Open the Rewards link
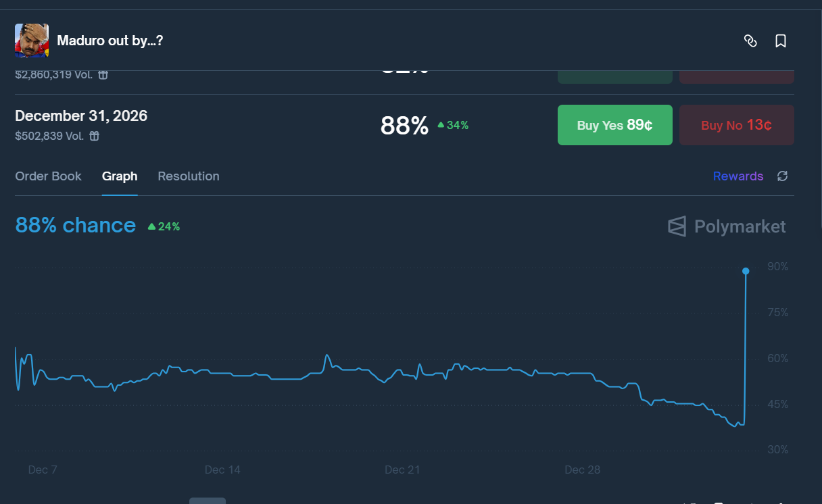Viewport: 822px width, 504px height. 738,176
